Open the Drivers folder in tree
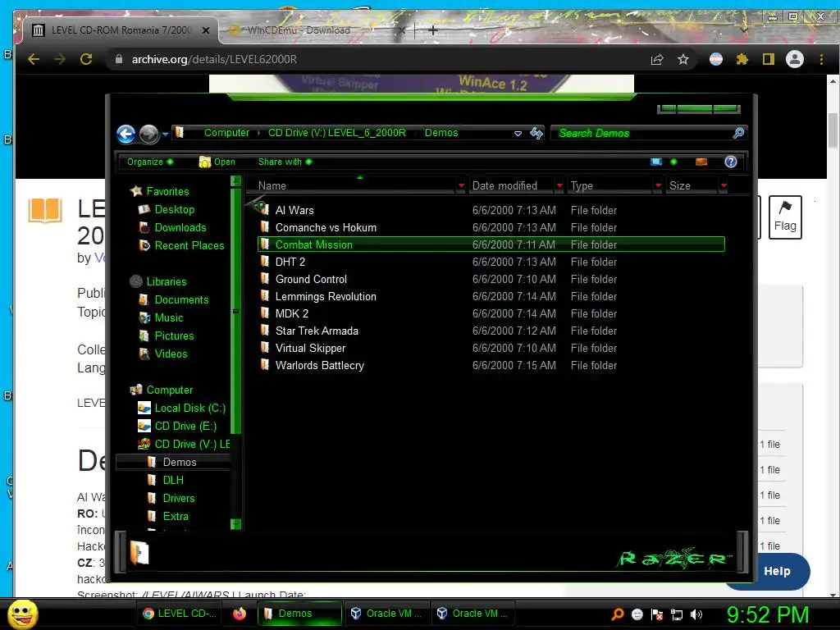The height and width of the screenshot is (630, 840). pos(178,498)
